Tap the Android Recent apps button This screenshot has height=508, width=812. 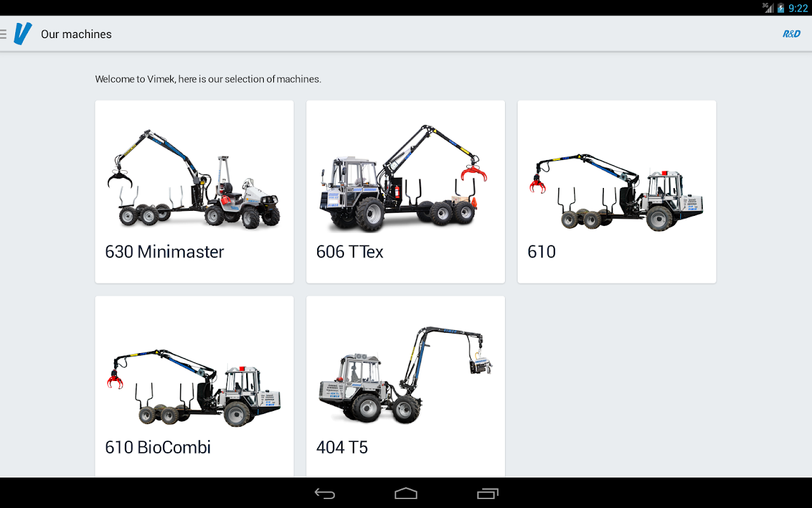coord(488,493)
